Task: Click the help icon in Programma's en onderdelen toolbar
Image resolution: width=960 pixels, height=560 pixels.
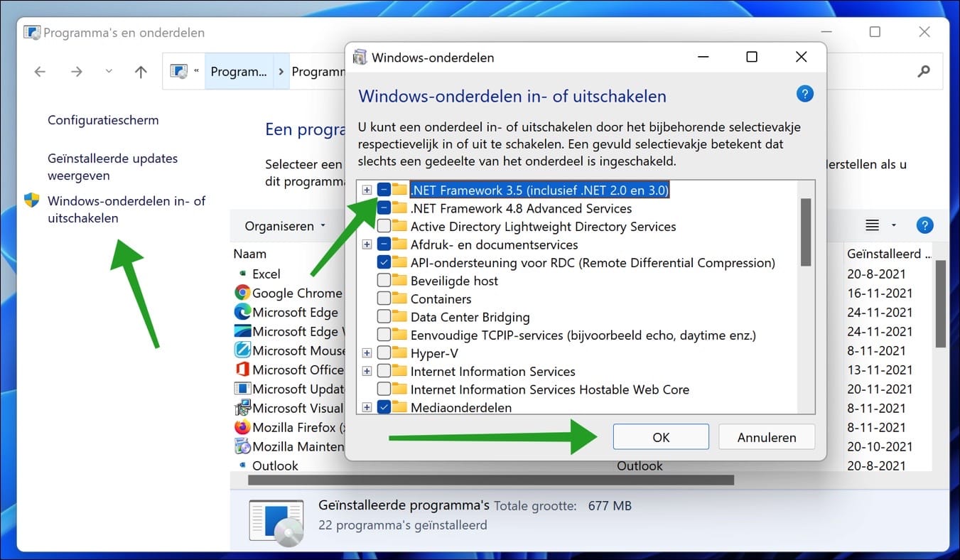Action: click(x=924, y=226)
